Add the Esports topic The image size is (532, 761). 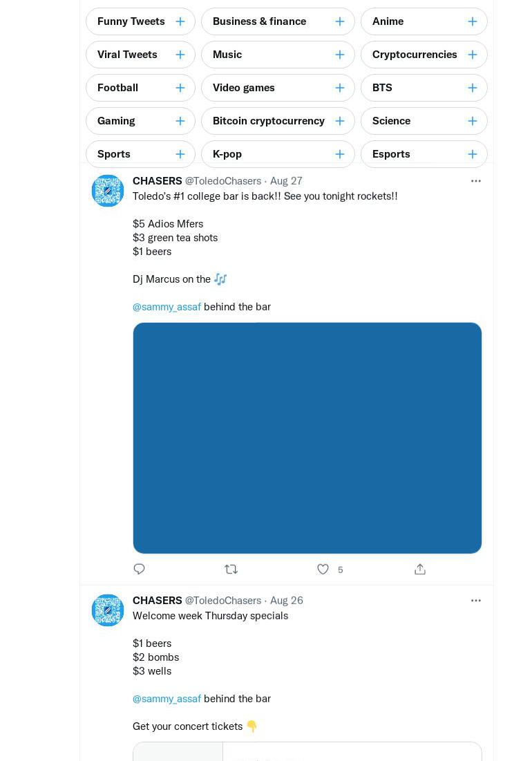coord(472,154)
